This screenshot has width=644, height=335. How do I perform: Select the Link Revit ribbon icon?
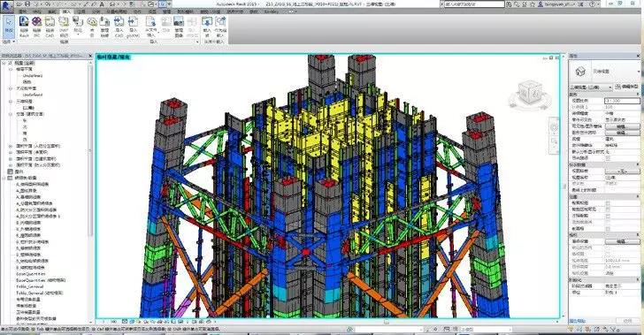coord(24,27)
